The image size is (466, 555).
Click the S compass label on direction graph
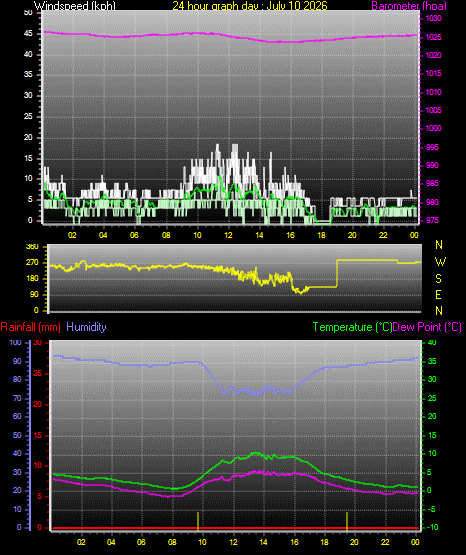coord(438,279)
